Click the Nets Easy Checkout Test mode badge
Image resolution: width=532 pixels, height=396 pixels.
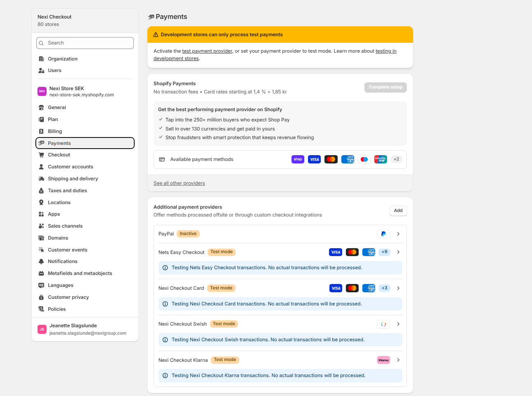pos(222,252)
